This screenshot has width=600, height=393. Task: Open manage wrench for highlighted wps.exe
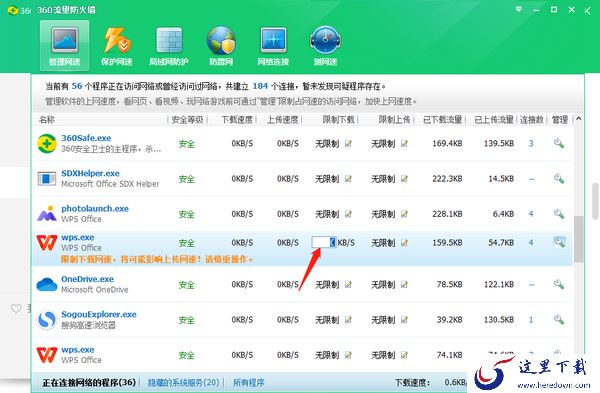(x=559, y=242)
